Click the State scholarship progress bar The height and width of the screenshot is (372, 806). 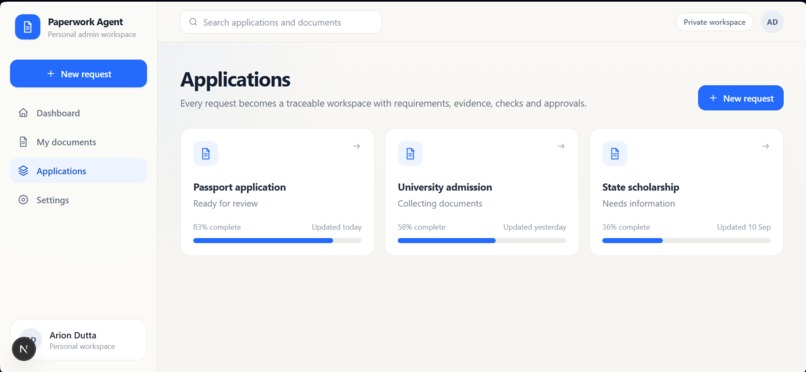(686, 240)
